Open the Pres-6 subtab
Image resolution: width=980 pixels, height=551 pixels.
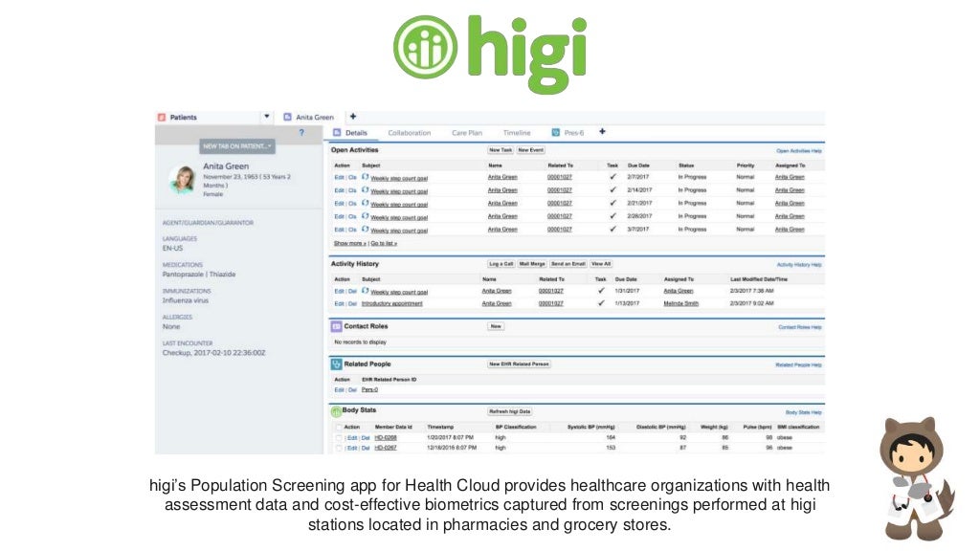574,133
